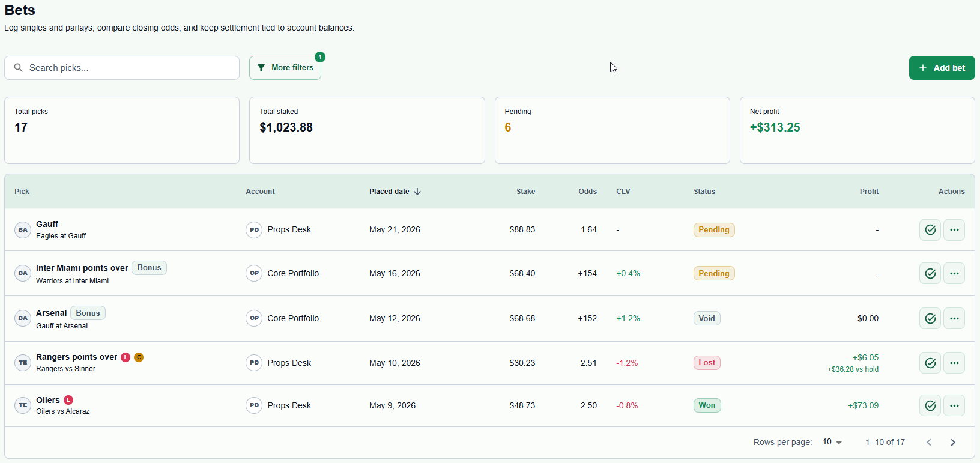Screen dimensions: 980x463
Task: Click the +$73.09 profit value
Action: coord(863,405)
